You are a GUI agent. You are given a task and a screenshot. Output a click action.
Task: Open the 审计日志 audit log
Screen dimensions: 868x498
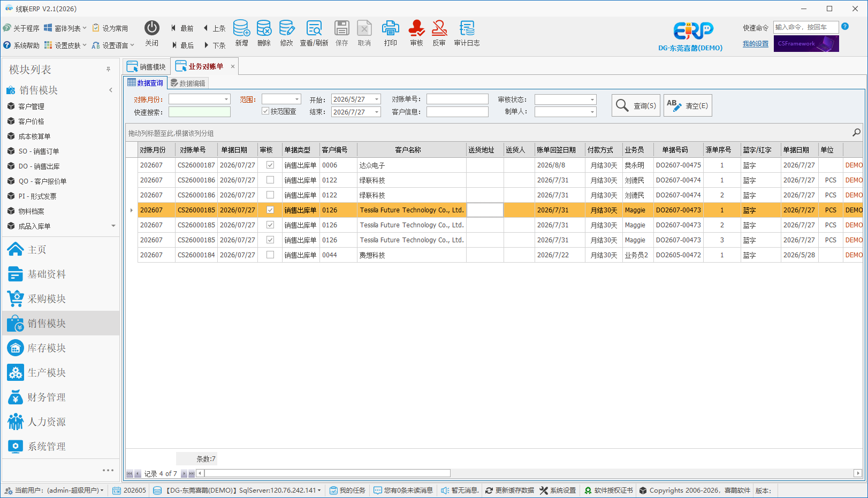(467, 33)
